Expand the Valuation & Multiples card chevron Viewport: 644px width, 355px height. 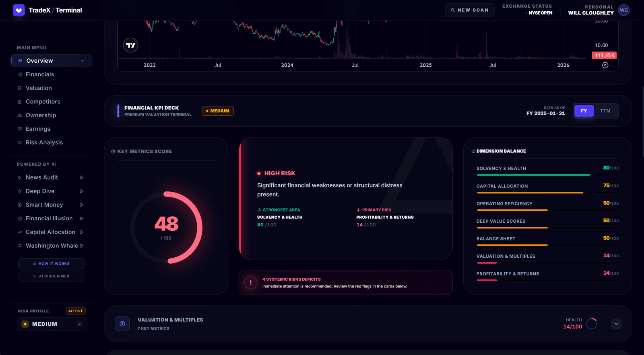616,324
